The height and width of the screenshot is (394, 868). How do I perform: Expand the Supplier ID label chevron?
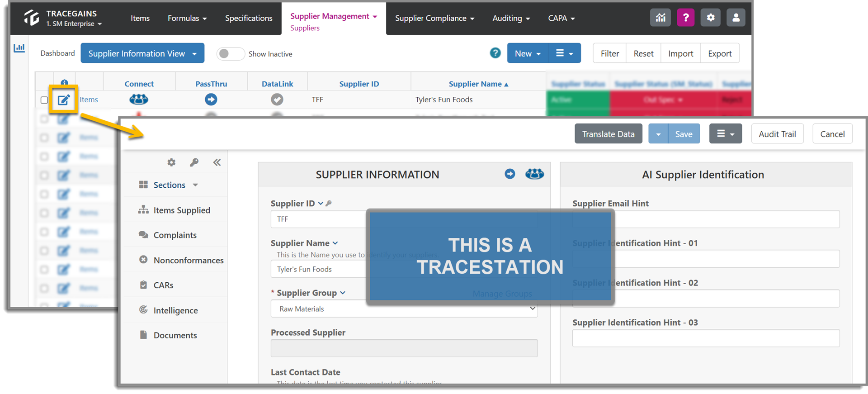coord(321,204)
